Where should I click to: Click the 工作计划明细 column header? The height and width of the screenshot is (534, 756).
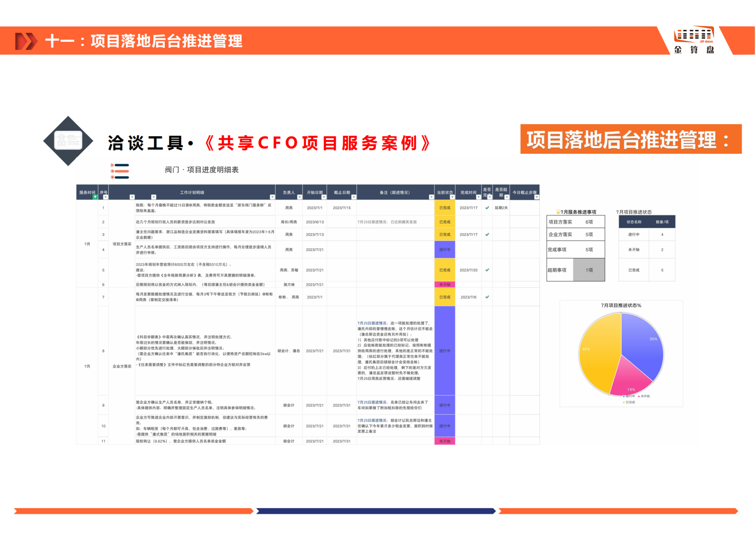coord(192,193)
